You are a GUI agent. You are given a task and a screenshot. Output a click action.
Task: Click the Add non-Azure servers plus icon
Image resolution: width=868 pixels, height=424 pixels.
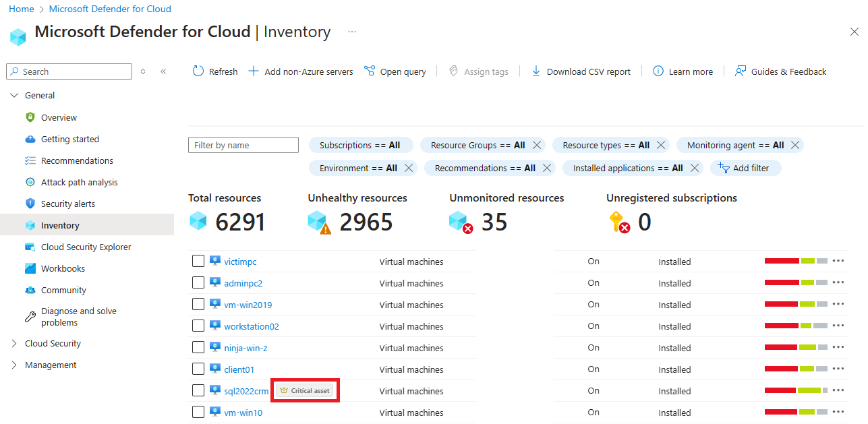point(254,71)
